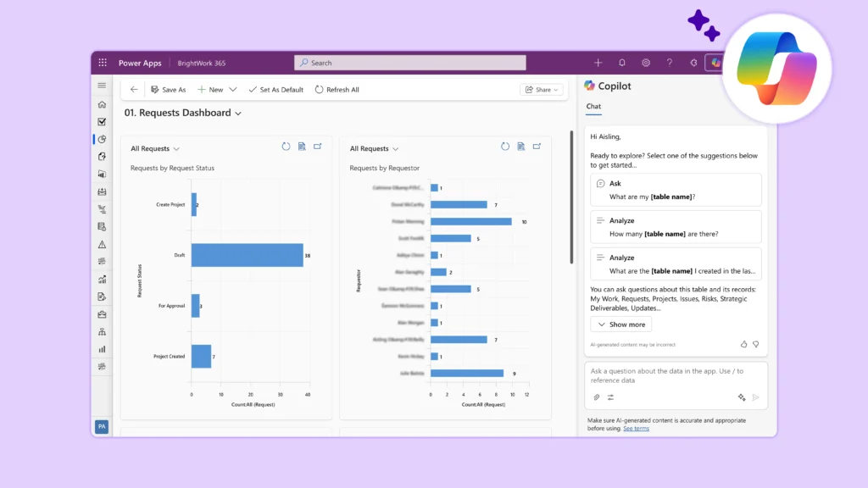Click the Draft bar in Request Status chart
Screen dimensions: 868x488
pos(247,255)
